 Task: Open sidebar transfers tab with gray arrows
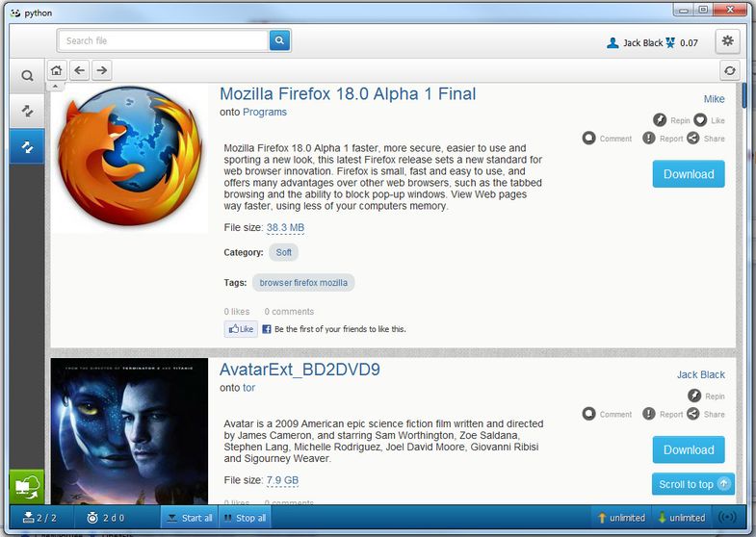(27, 112)
